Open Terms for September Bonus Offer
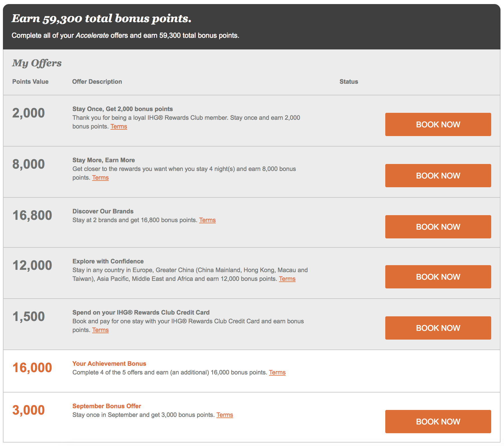The width and height of the screenshot is (504, 446). [x=225, y=415]
